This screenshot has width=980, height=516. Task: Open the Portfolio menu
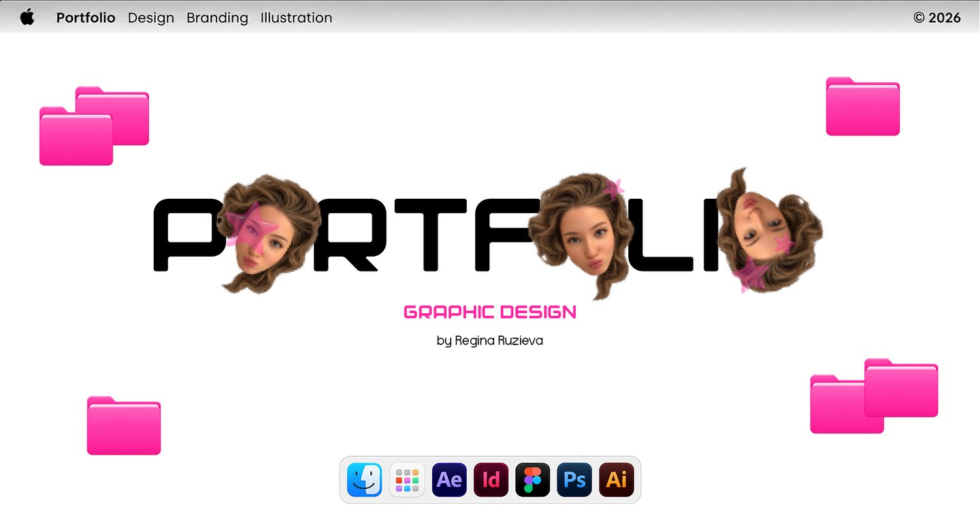[x=86, y=18]
